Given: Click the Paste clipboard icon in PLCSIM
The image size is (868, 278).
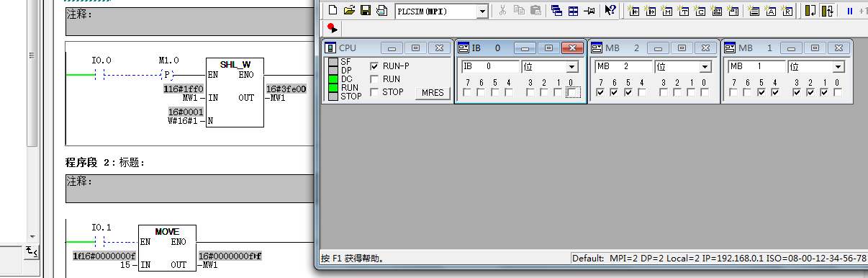Looking at the screenshot, I should [535, 11].
